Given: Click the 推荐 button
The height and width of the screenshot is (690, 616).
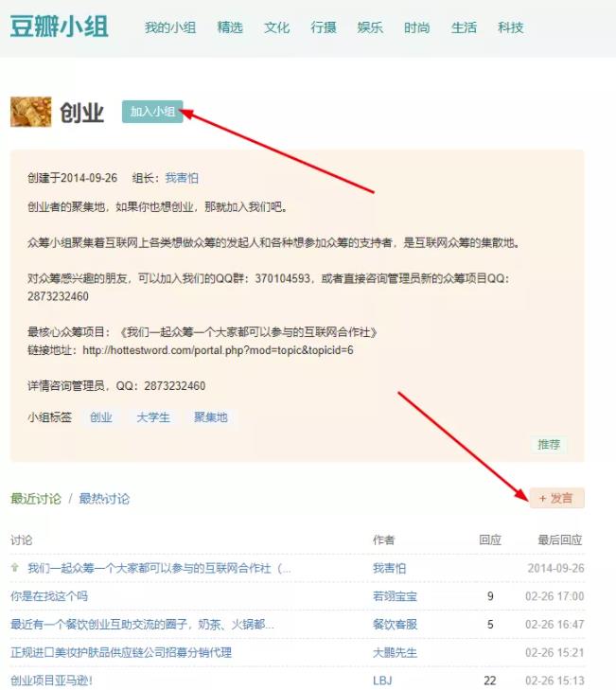Looking at the screenshot, I should tap(549, 444).
